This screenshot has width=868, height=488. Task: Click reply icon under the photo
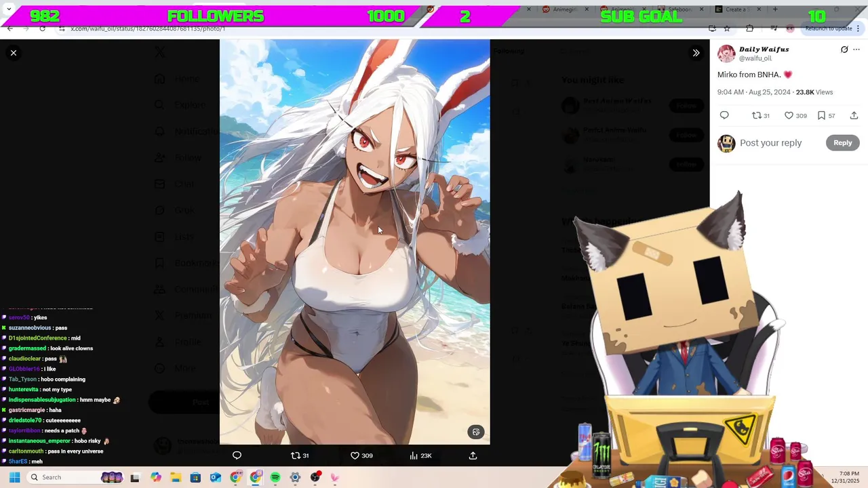click(x=237, y=455)
